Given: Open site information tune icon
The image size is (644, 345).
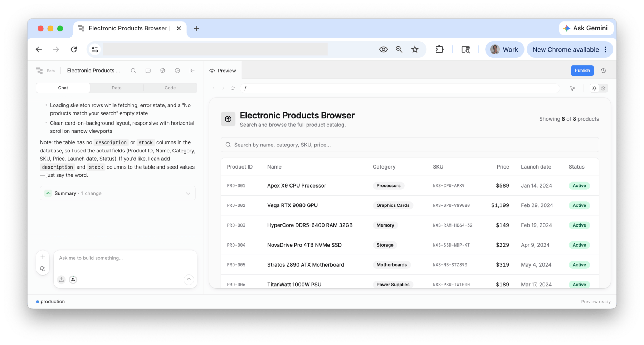Looking at the screenshot, I should point(95,49).
